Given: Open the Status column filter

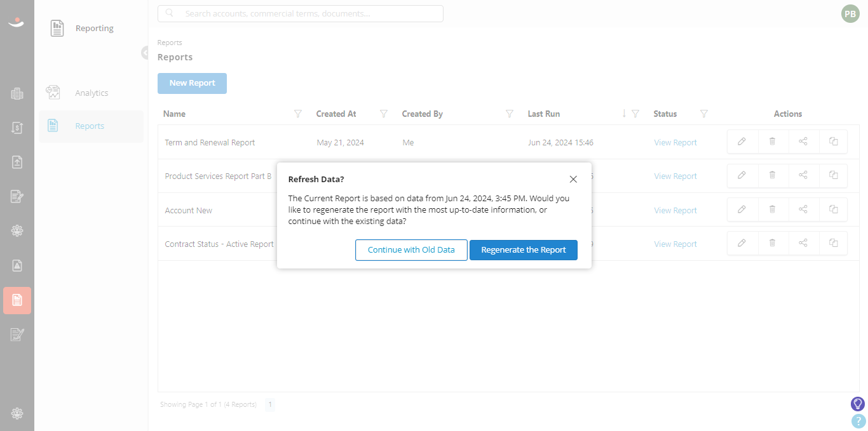Looking at the screenshot, I should tap(704, 114).
